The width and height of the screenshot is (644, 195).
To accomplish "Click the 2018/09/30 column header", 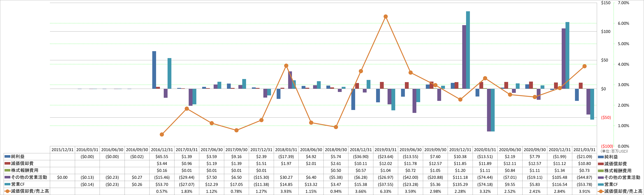I will (336, 150).
